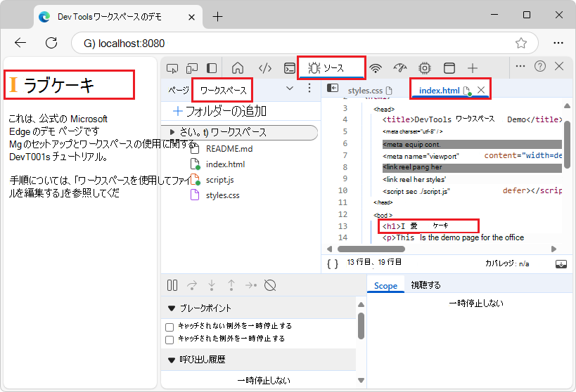Open the Welcome home icon tool
This screenshot has width=576, height=392.
click(238, 68)
